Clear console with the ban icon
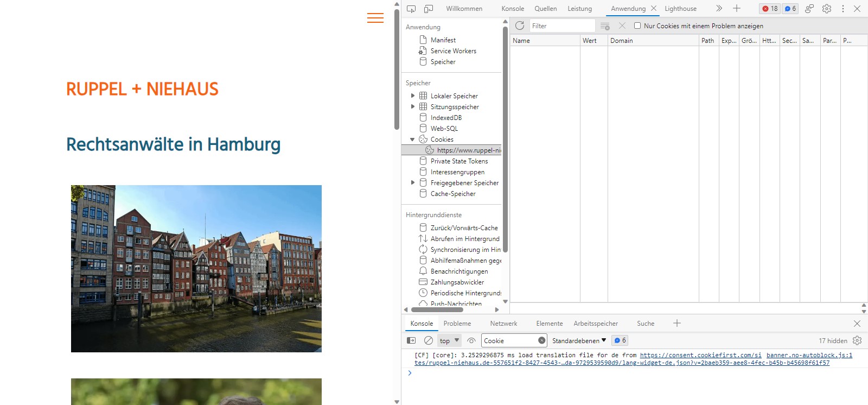This screenshot has width=868, height=405. tap(429, 340)
